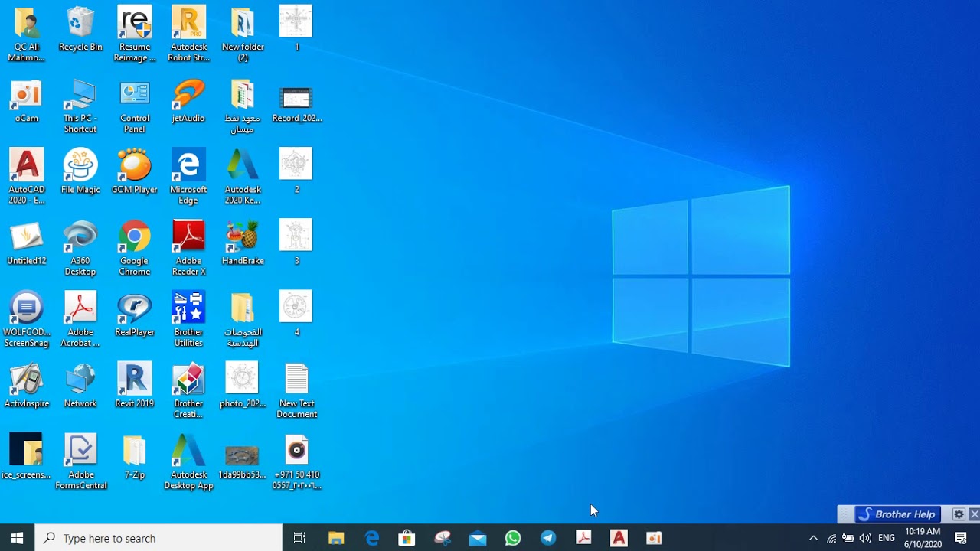980x551 pixels.
Task: Open Telegram from the taskbar
Action: point(548,538)
